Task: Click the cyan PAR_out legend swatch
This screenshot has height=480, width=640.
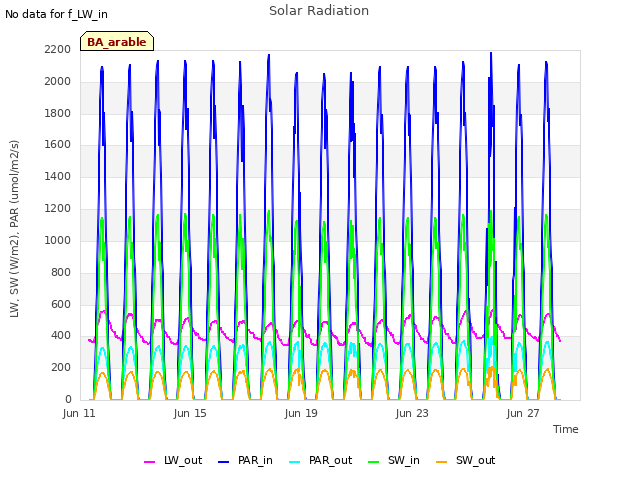Action: 294,462
